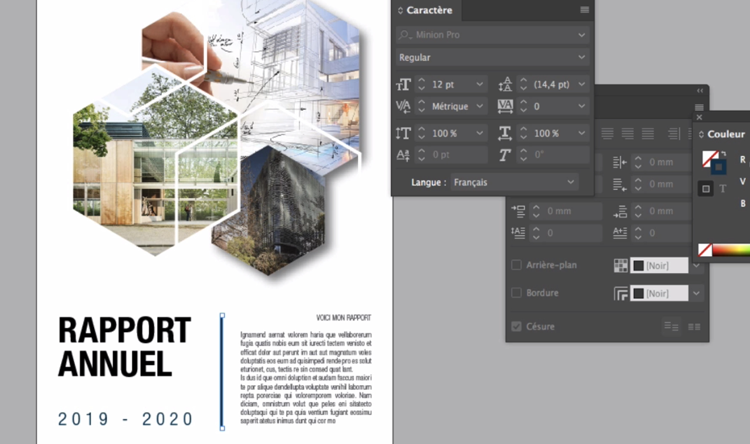Switch to the Caractère panel tab

tap(429, 10)
